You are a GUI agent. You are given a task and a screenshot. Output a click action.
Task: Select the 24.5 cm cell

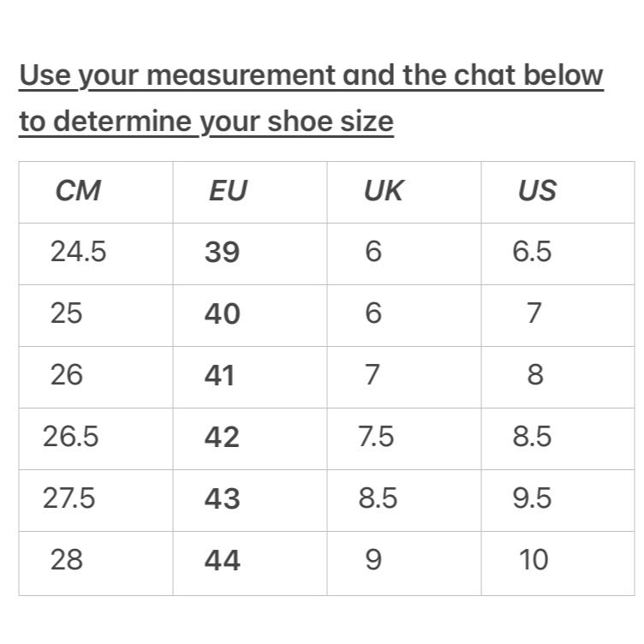pyautogui.click(x=96, y=253)
